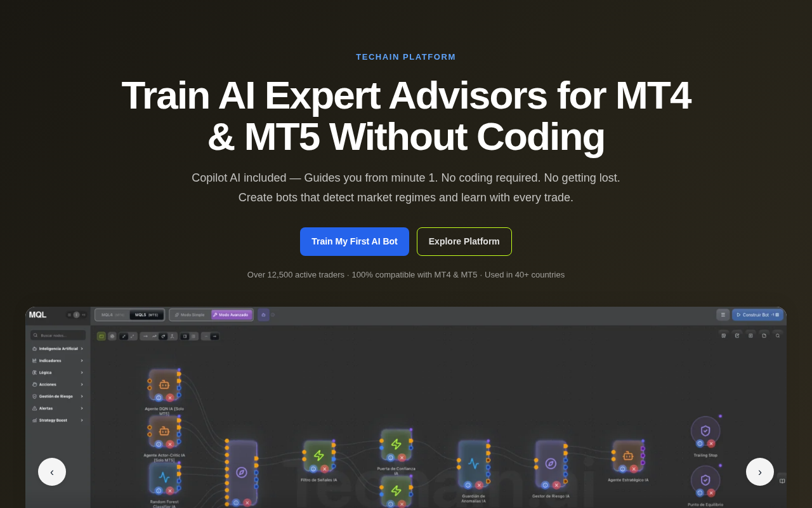Click the purple home icon in top bar
The image size is (812, 508).
coord(263,315)
